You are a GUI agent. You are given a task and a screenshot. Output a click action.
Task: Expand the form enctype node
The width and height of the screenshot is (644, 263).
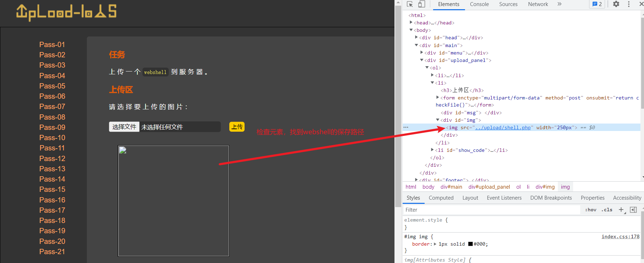pyautogui.click(x=438, y=98)
